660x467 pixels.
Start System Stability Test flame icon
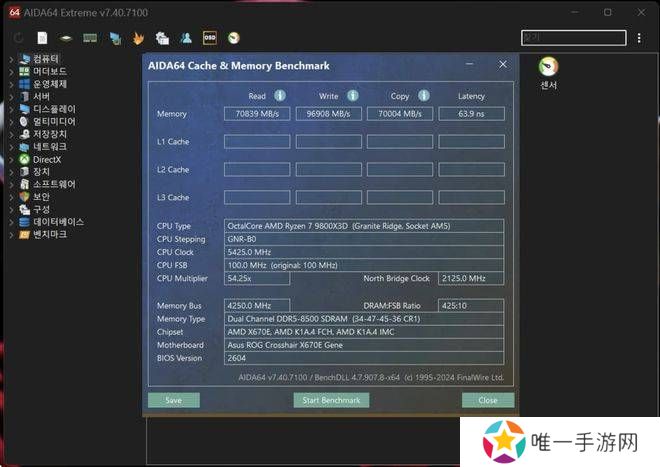138,38
